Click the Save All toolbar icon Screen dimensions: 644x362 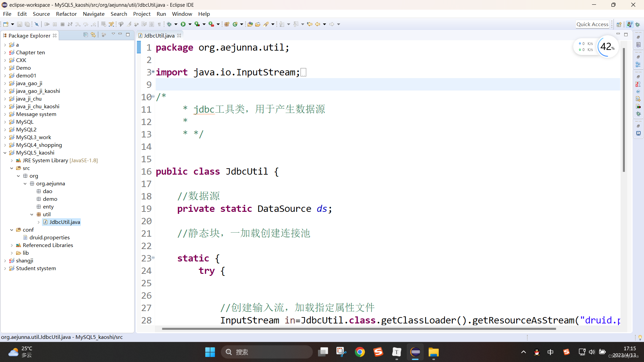click(27, 24)
